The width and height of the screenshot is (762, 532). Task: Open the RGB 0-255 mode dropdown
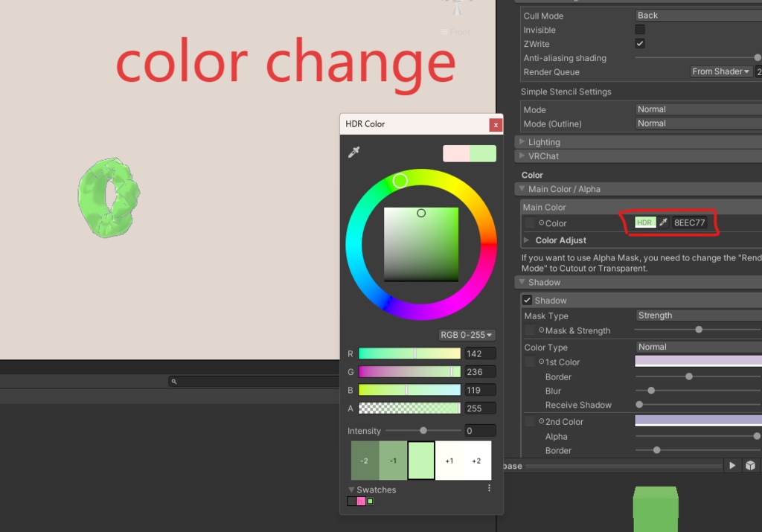467,335
